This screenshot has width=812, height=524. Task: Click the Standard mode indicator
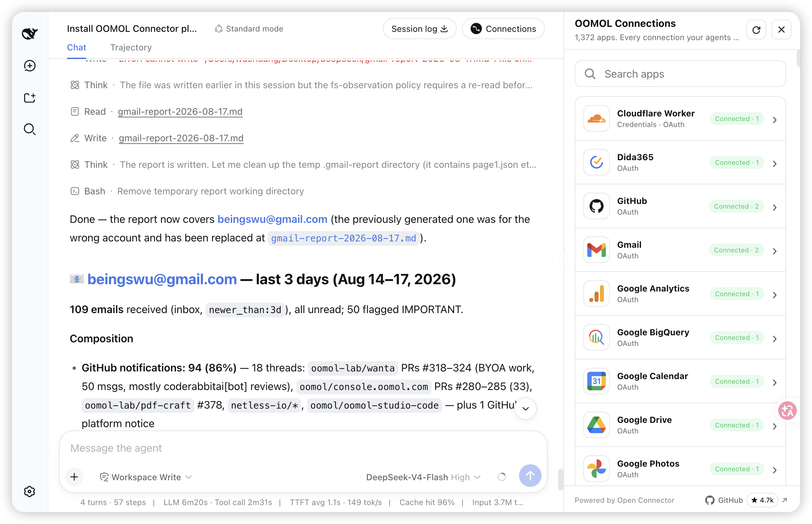click(x=249, y=29)
